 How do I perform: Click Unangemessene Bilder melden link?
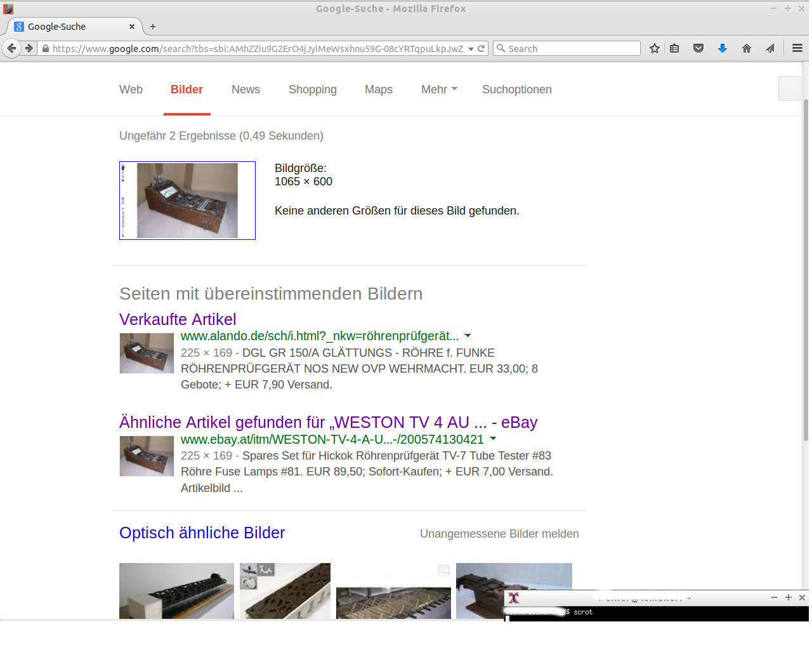(499, 534)
